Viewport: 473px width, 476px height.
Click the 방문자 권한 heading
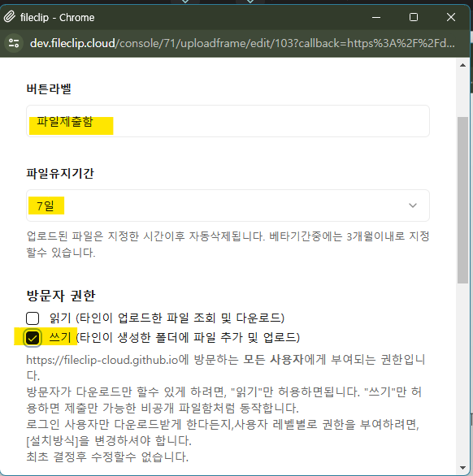click(61, 296)
